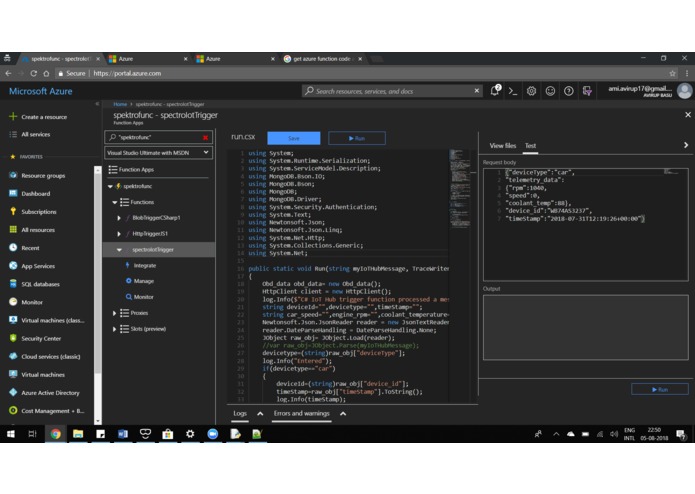Open Security Center shield icon
The image size is (695, 494).
13,338
